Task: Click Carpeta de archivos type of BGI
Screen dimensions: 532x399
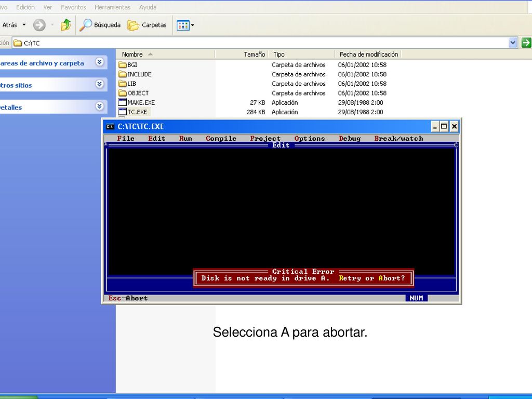Action: coord(298,65)
